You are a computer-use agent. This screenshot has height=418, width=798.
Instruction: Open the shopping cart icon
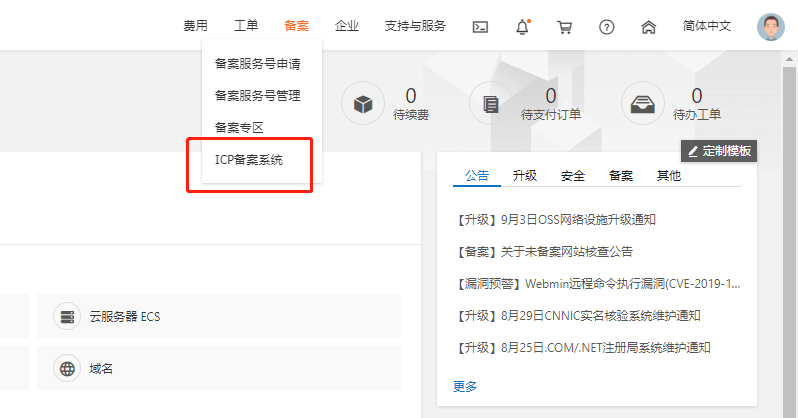564,27
